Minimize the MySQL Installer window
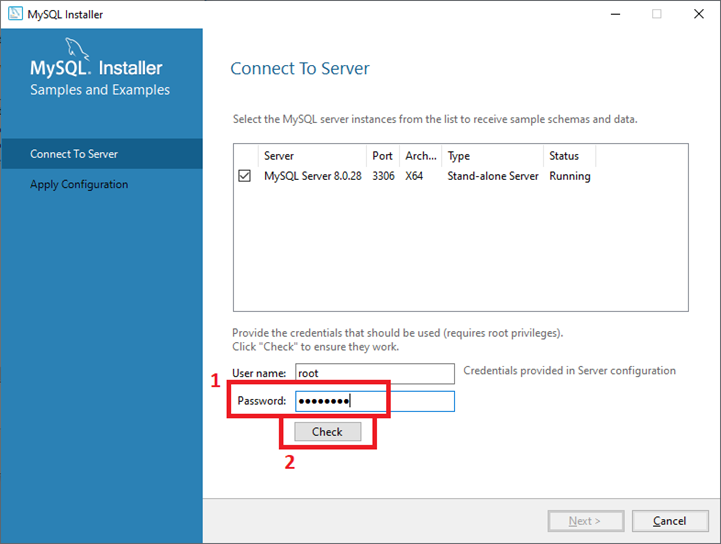721x544 pixels. (615, 14)
